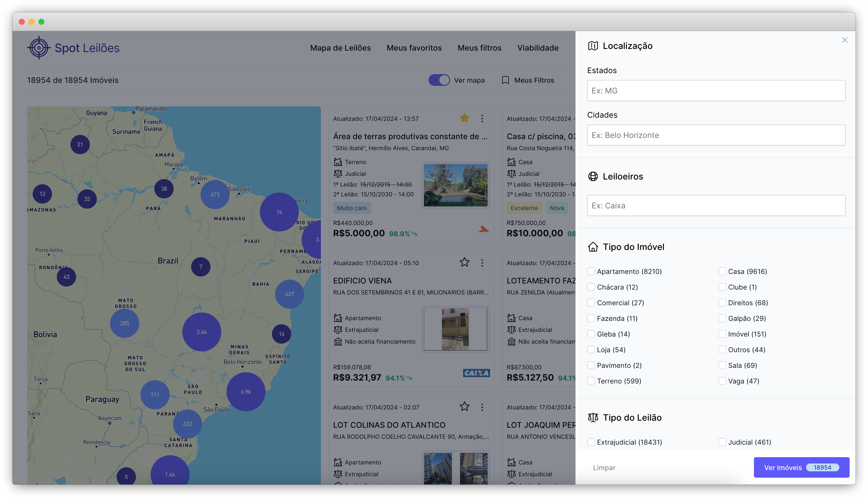Click the 711 map cluster near Paraná

[x=155, y=395]
